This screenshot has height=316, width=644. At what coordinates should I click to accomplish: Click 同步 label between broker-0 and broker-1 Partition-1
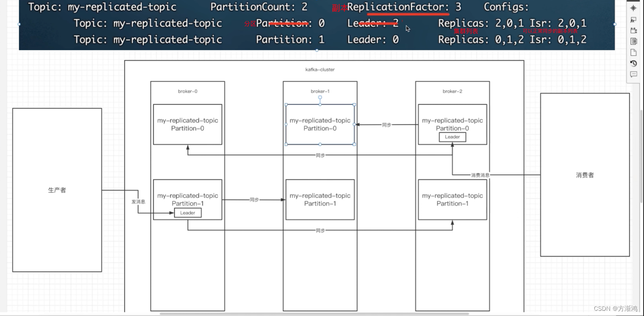pyautogui.click(x=254, y=200)
